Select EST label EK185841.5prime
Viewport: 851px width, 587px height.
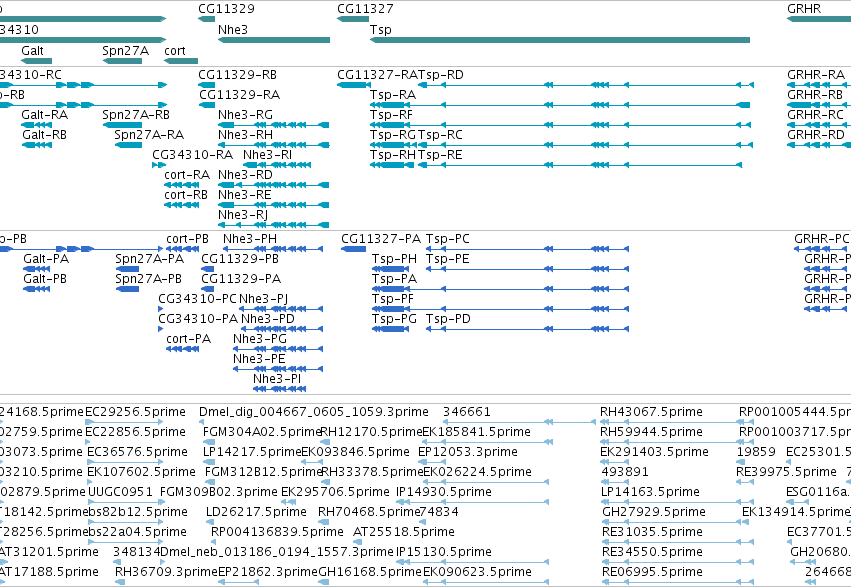click(x=477, y=432)
